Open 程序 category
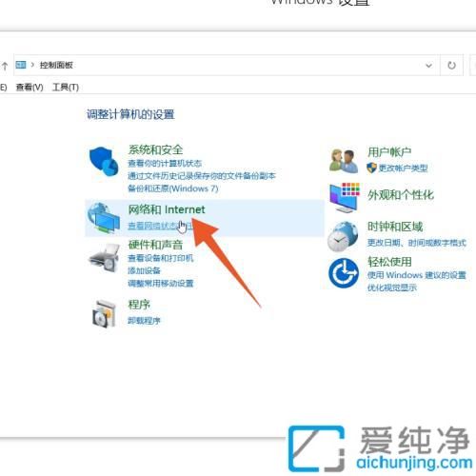 click(x=139, y=305)
